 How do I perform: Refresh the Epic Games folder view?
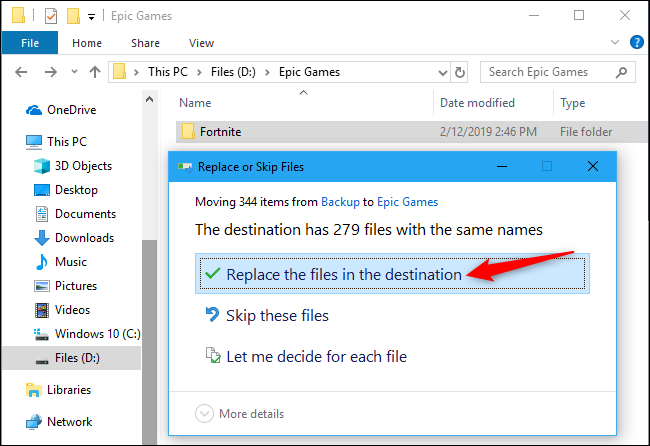coord(459,72)
